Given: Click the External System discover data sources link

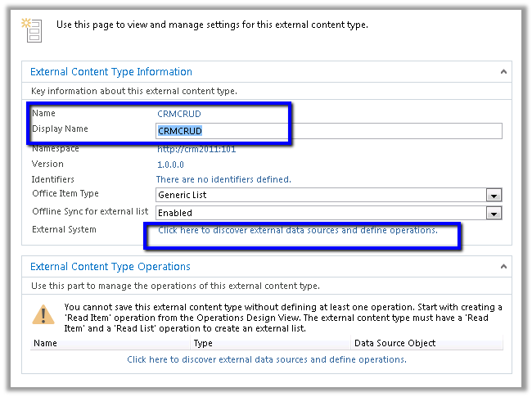Looking at the screenshot, I should point(298,231).
